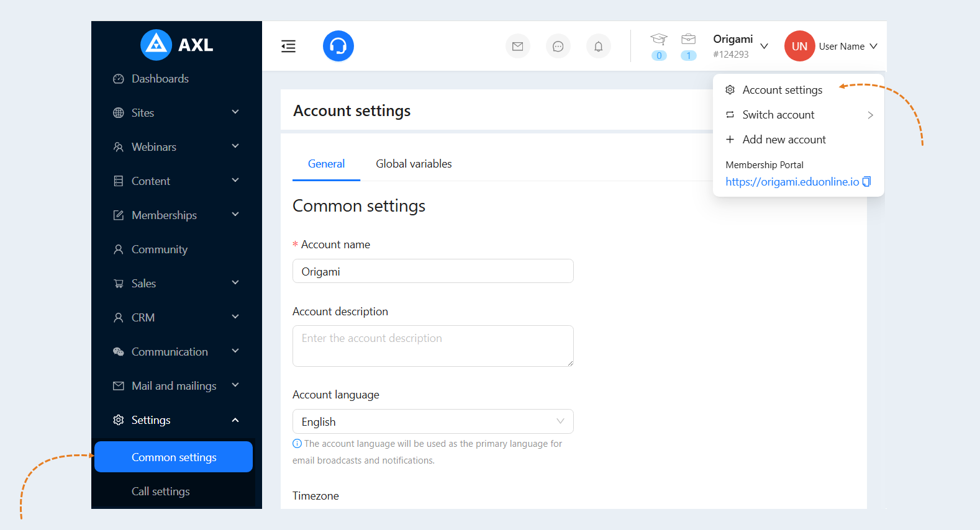Viewport: 980px width, 530px height.
Task: Open the Account language dropdown
Action: [433, 421]
